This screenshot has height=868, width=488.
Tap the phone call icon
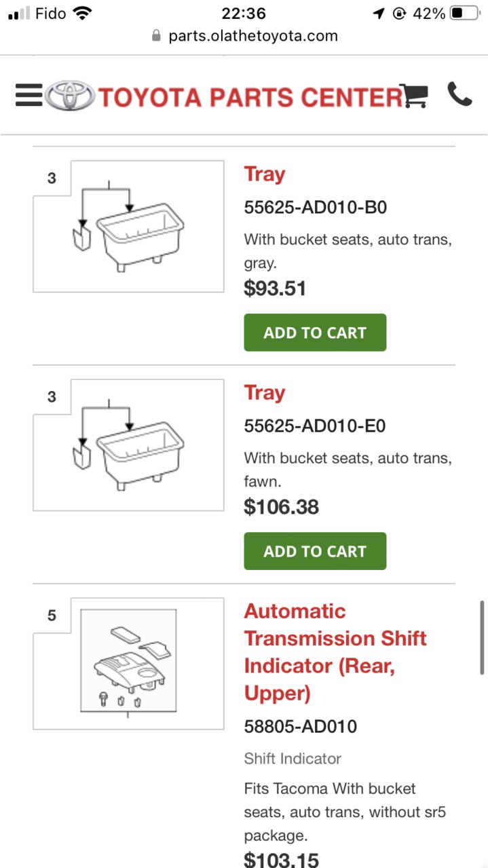[459, 94]
